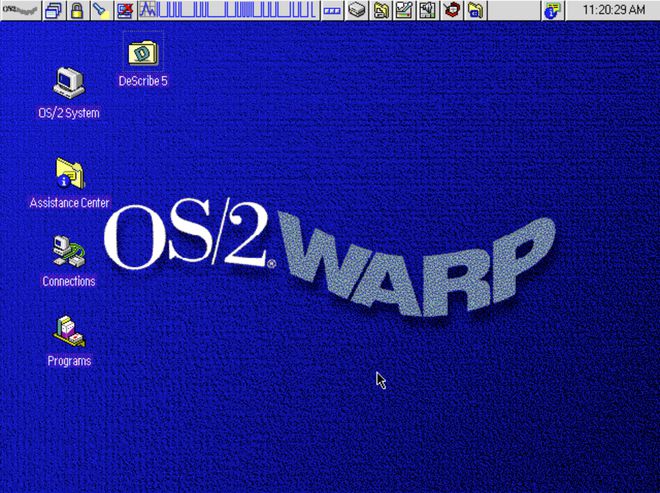Open the command prompts folder tray icon
The height and width of the screenshot is (493, 660).
coord(475,10)
